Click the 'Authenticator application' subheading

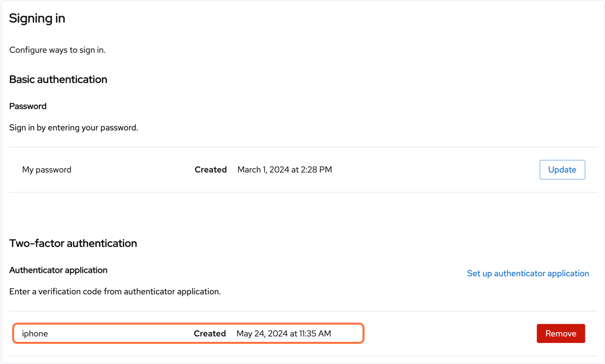[58, 270]
